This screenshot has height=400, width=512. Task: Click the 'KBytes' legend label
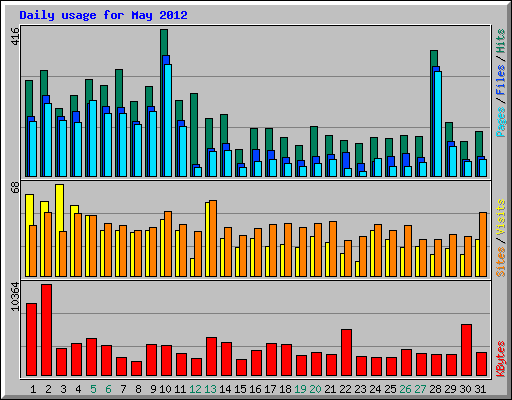coord(501,359)
